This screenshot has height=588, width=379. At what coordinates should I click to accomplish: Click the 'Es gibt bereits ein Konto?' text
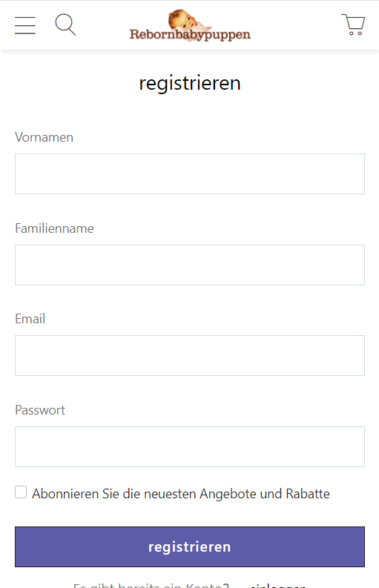click(x=151, y=585)
